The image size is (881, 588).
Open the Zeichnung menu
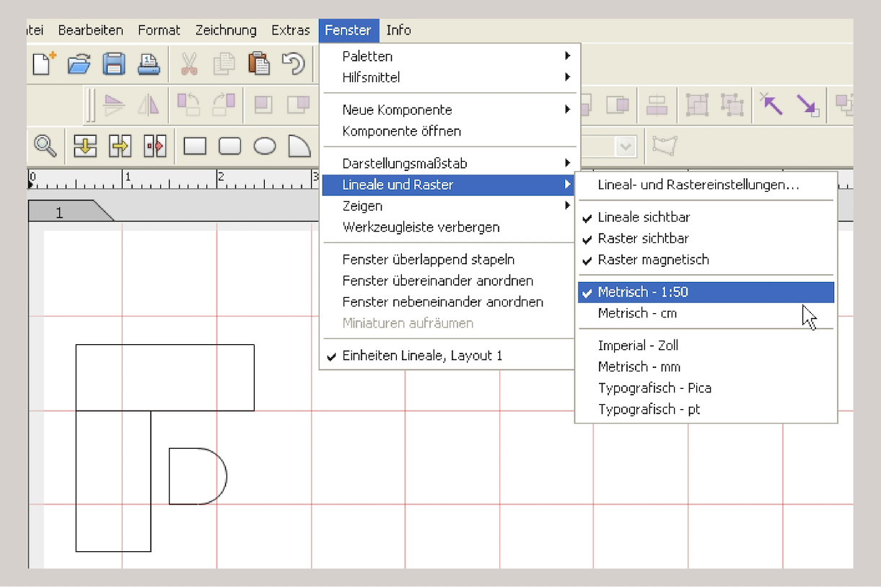[x=226, y=30]
